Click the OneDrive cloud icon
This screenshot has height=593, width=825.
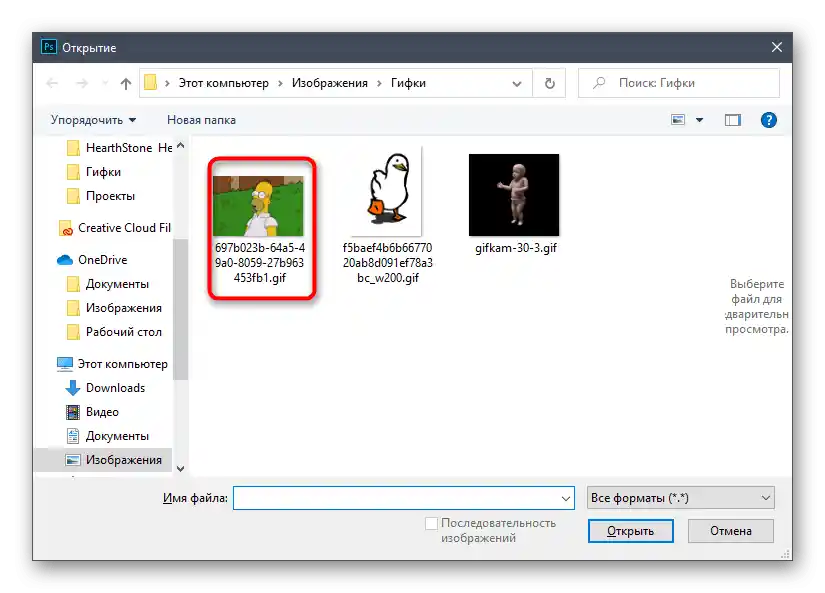point(65,260)
